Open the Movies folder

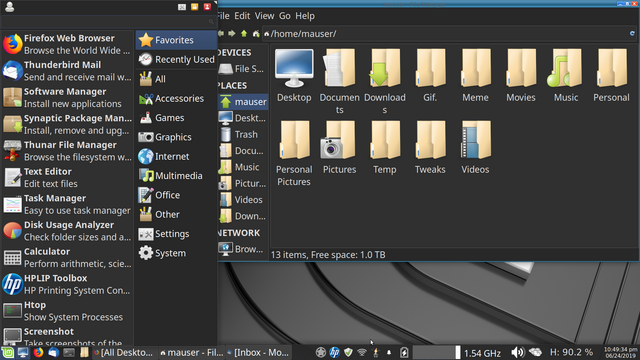(521, 76)
